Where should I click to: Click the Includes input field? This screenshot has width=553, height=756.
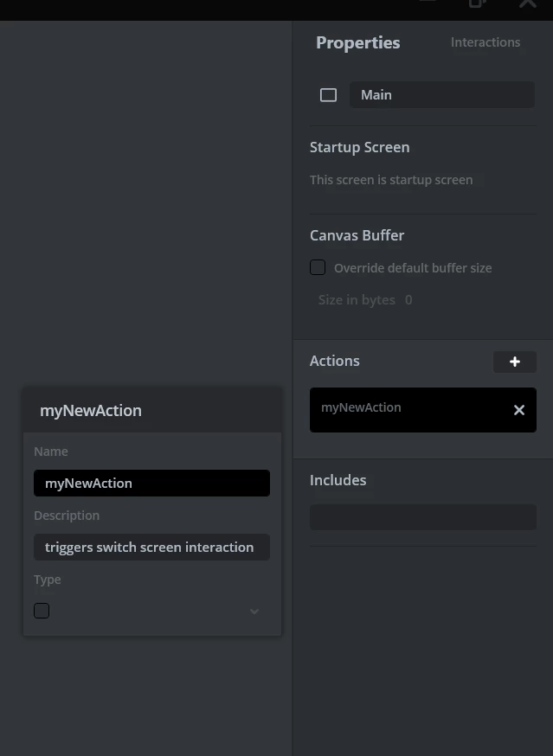422,517
